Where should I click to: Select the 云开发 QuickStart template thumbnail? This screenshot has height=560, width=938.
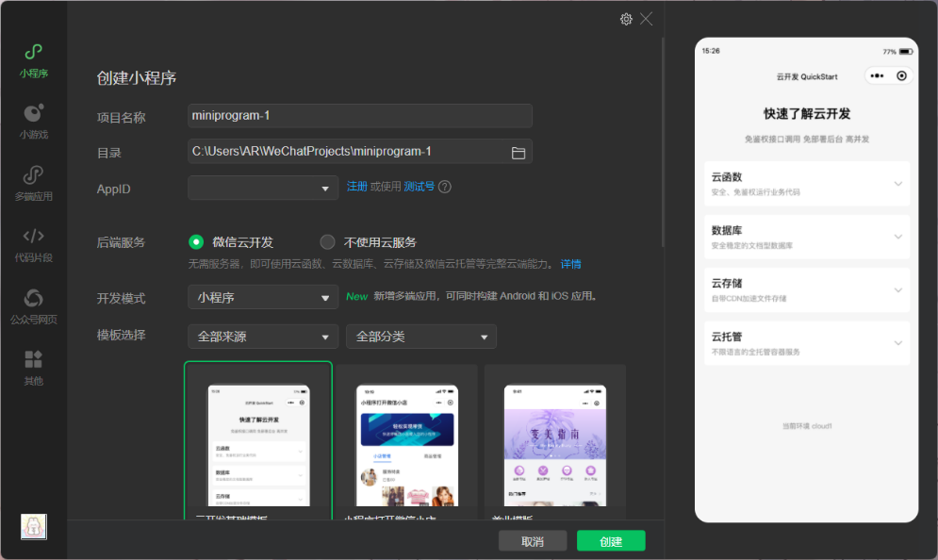(x=258, y=441)
